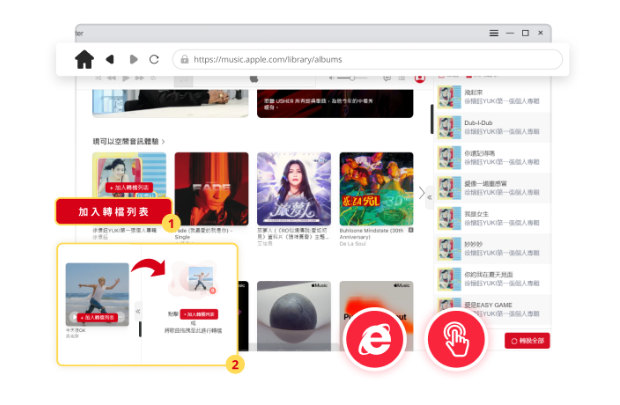620x405 pixels.
Task: Show next albums with right chevron
Action: (x=422, y=193)
